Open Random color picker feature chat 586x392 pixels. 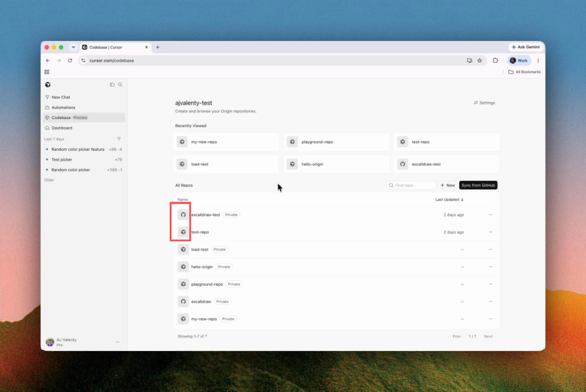[84, 149]
